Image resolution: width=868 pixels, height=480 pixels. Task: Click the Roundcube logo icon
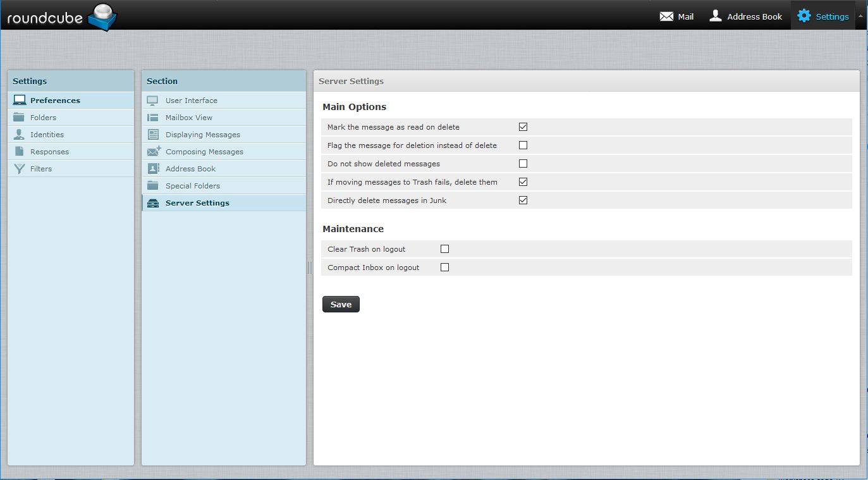[x=102, y=16]
